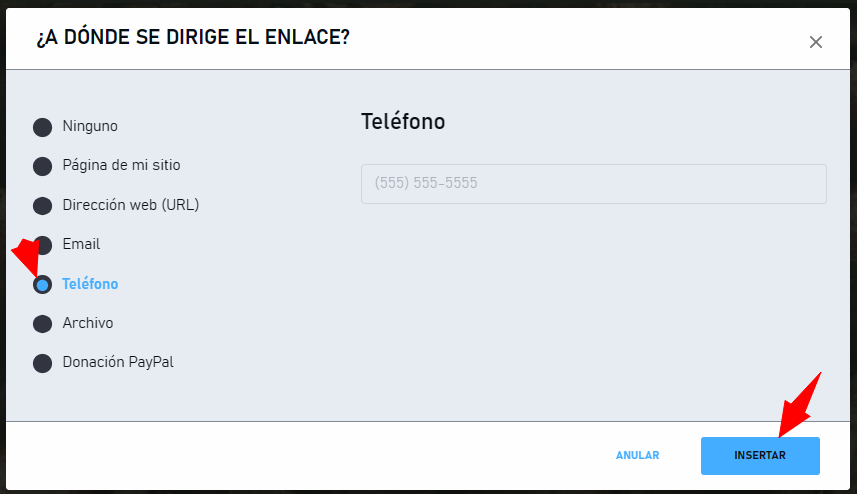Click the dialog title ¿A dónde se dirige el enlace?

pyautogui.click(x=193, y=37)
